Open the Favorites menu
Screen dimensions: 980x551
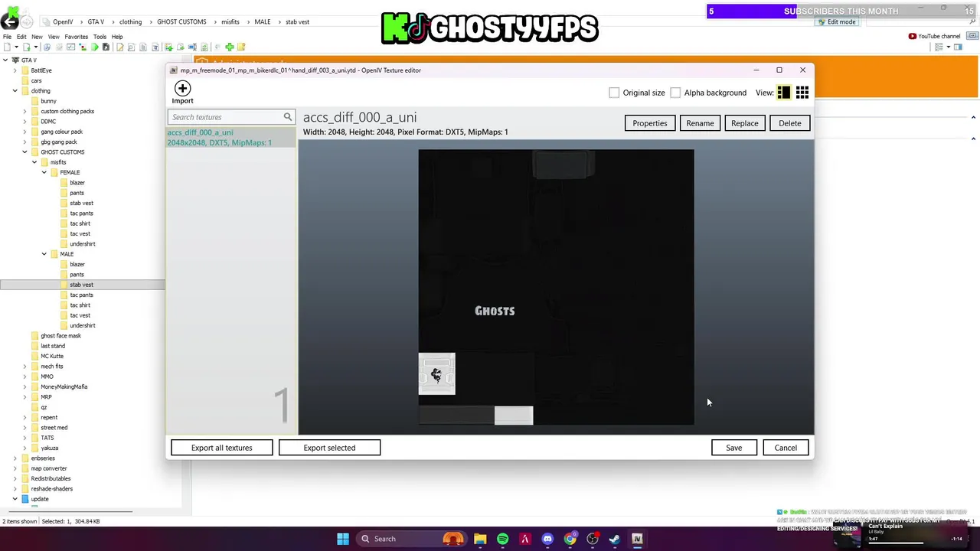(x=76, y=37)
